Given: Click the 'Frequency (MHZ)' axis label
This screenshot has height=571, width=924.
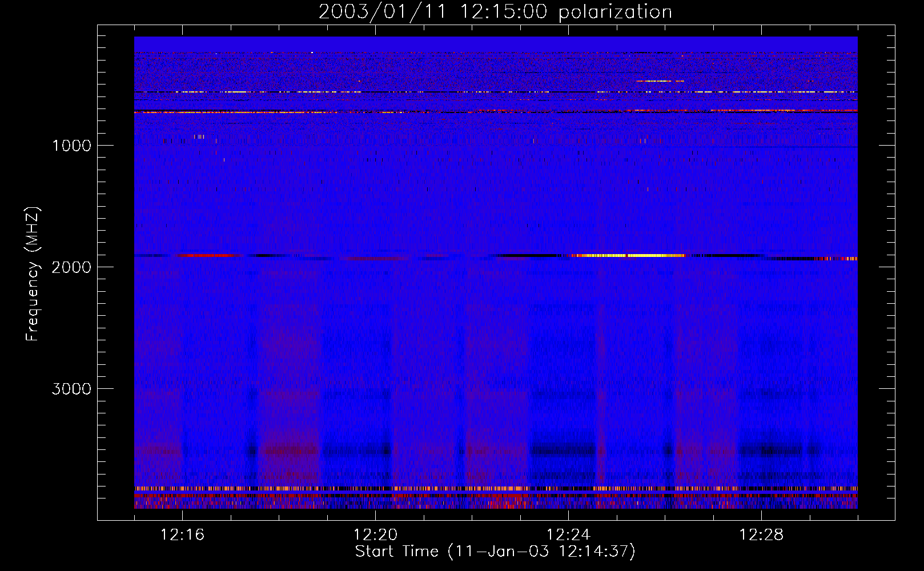Looking at the screenshot, I should point(32,274).
